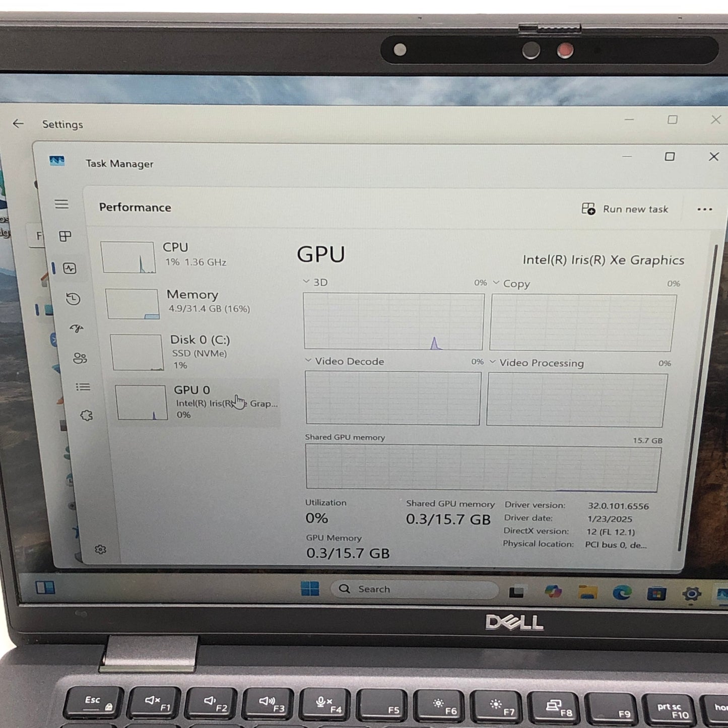Open the Video Decode engine dropdown
This screenshot has height=728, width=728.
coord(308,361)
